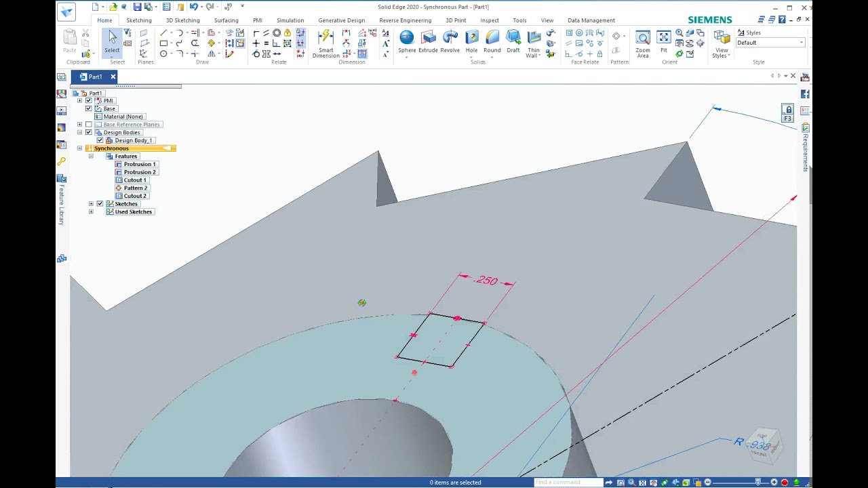Click the Extrude tool
Viewport: 868px width, 488px height.
click(428, 41)
